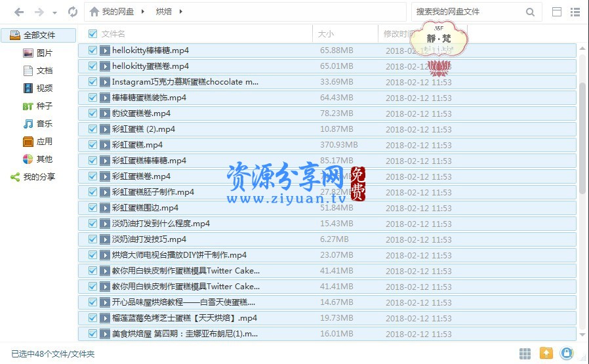Click the grid icon in status bar
The image size is (589, 364).
[525, 354]
